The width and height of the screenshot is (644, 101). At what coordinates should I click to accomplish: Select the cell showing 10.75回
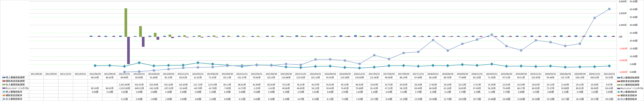[x=374, y=99]
